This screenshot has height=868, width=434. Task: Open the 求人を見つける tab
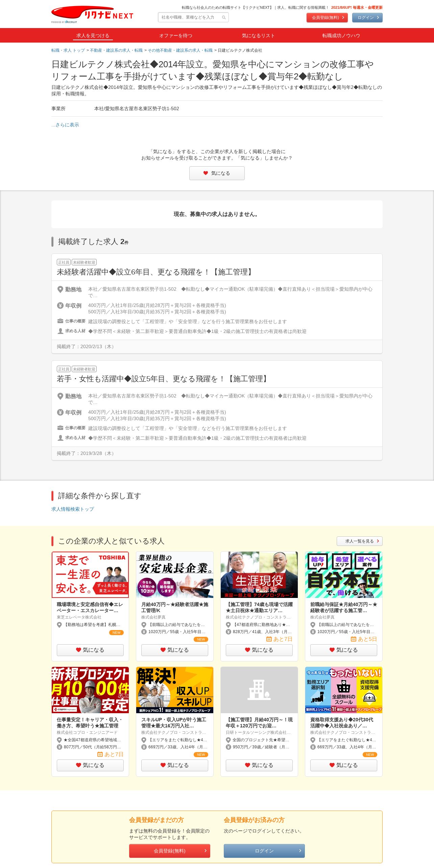pyautogui.click(x=93, y=35)
